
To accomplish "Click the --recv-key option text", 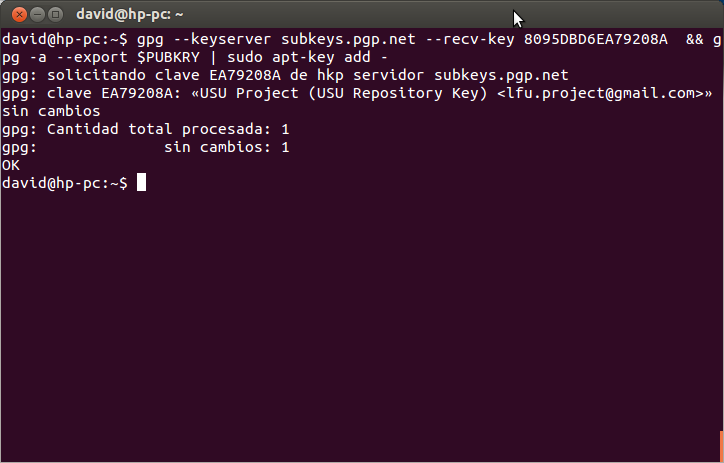I will (470, 41).
